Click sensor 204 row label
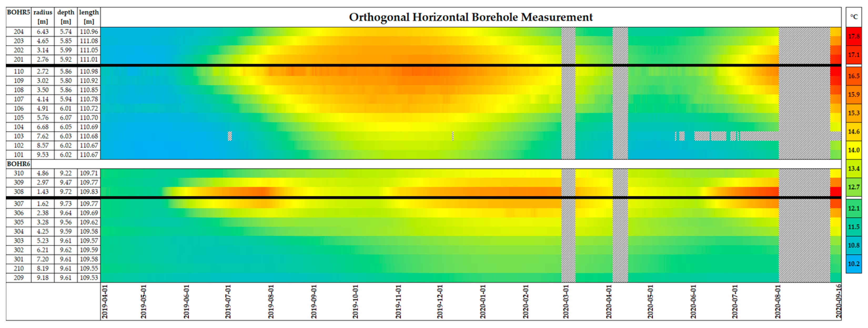868x328 pixels. pos(18,32)
